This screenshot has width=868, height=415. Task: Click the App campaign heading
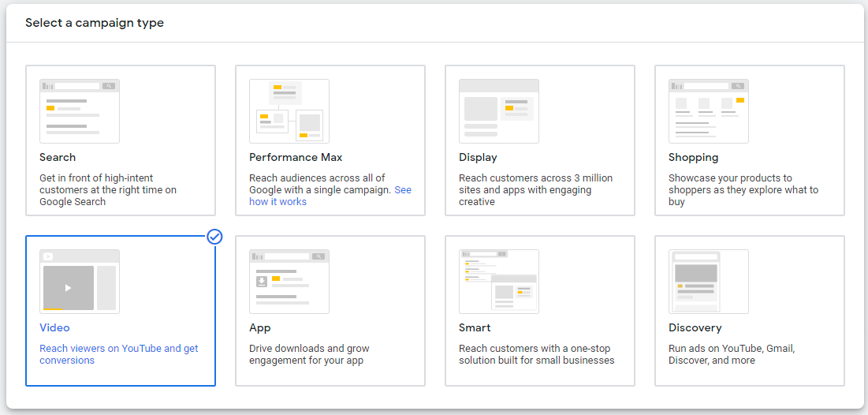(x=259, y=328)
